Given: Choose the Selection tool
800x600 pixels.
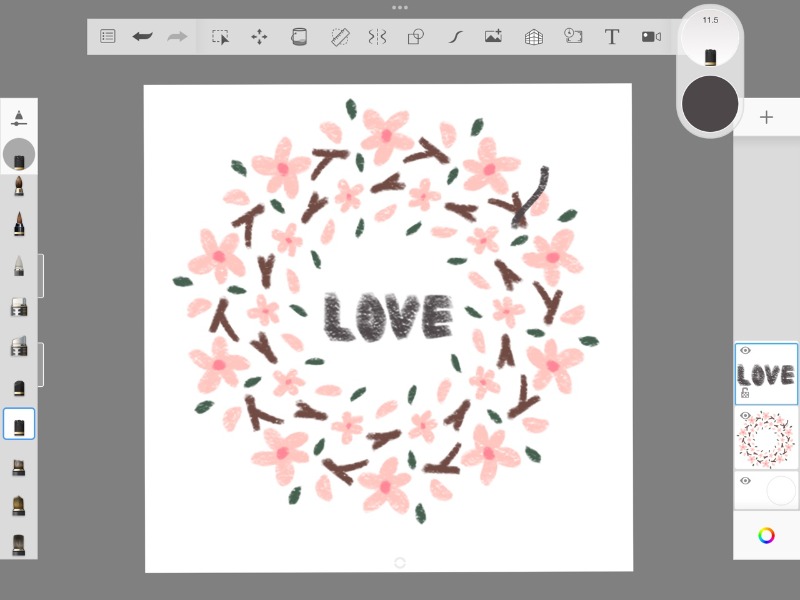Looking at the screenshot, I should click(221, 36).
